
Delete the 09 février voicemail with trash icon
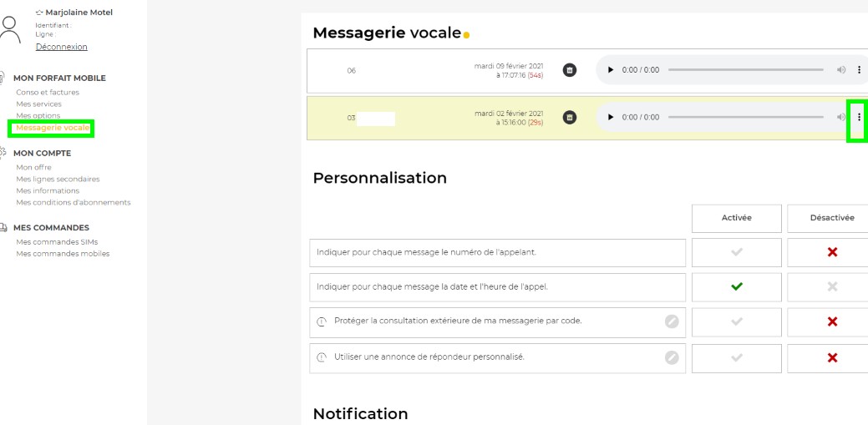[x=570, y=70]
